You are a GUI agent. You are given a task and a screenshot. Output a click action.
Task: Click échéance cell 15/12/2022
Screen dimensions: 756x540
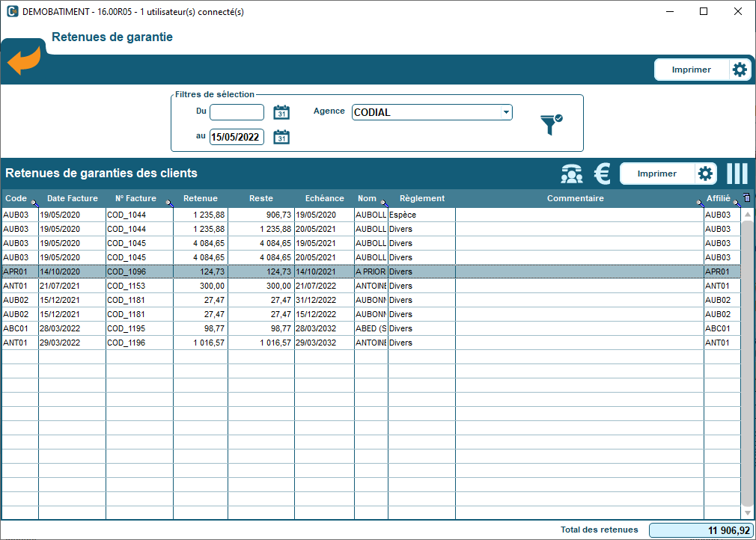pos(324,315)
